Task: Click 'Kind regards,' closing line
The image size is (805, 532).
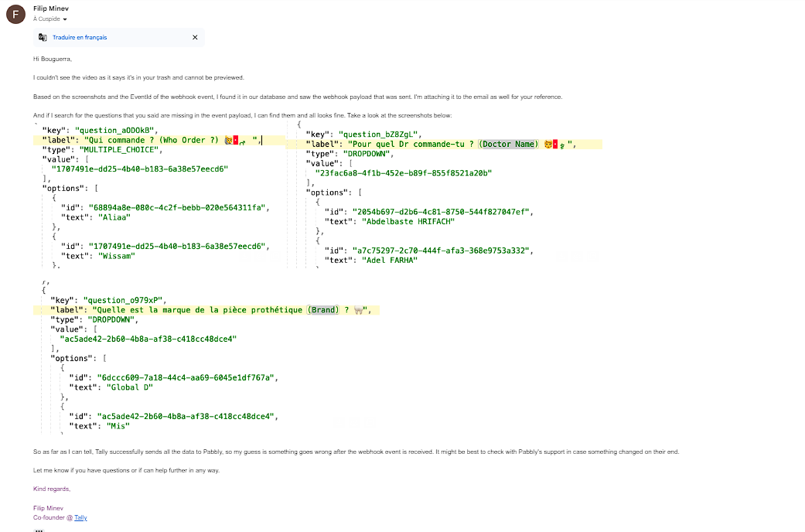Action: click(52, 489)
